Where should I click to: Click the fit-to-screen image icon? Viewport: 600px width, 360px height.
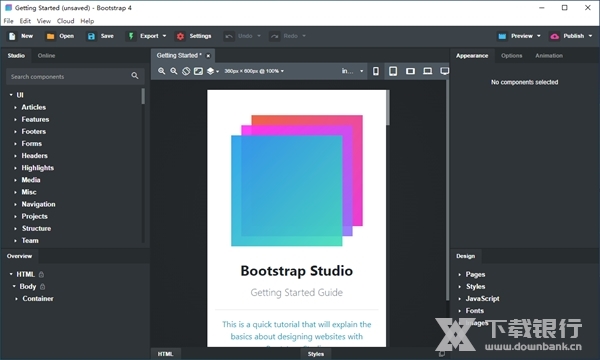pyautogui.click(x=198, y=71)
